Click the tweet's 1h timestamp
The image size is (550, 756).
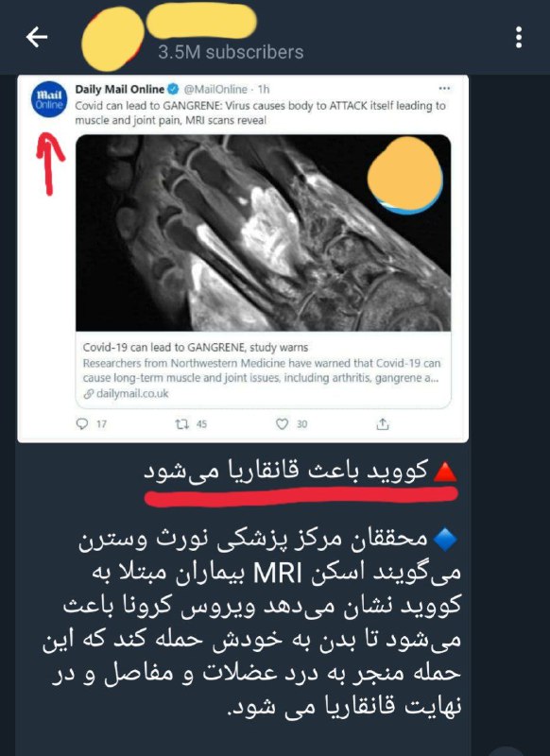(x=264, y=89)
